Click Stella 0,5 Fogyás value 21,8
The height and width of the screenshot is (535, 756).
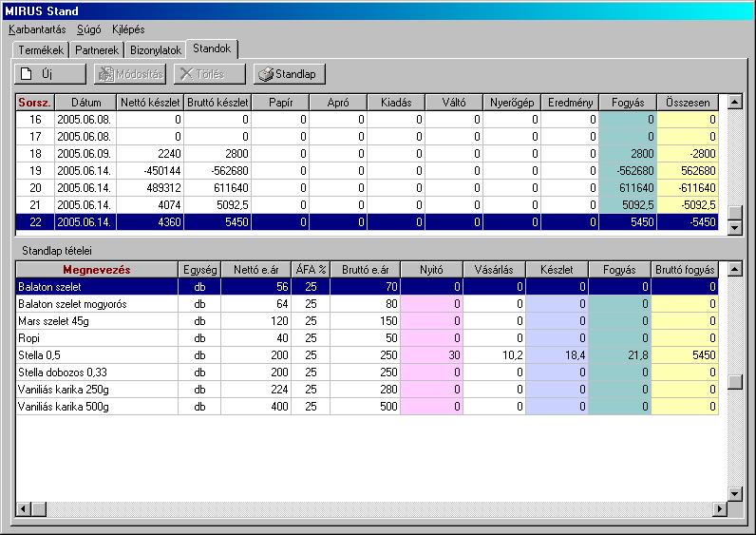tap(619, 355)
